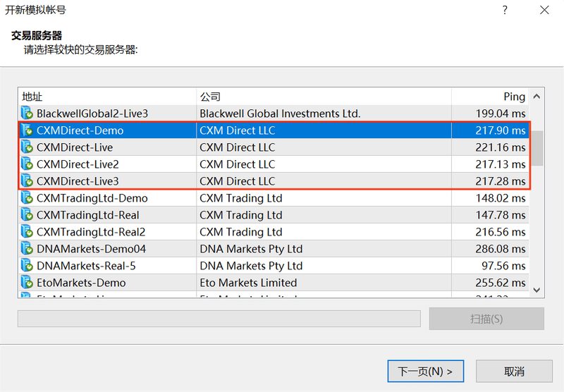Click the scrollbar down arrow
Screen dimensions: 564x392
(537, 290)
